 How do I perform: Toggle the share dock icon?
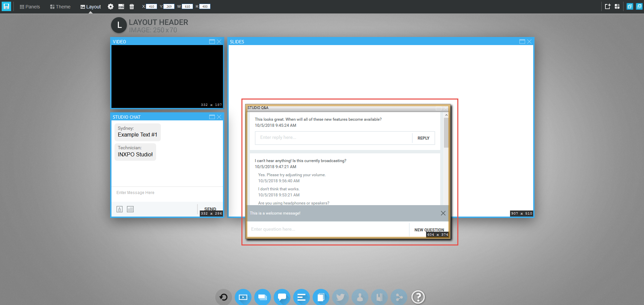[399, 297]
